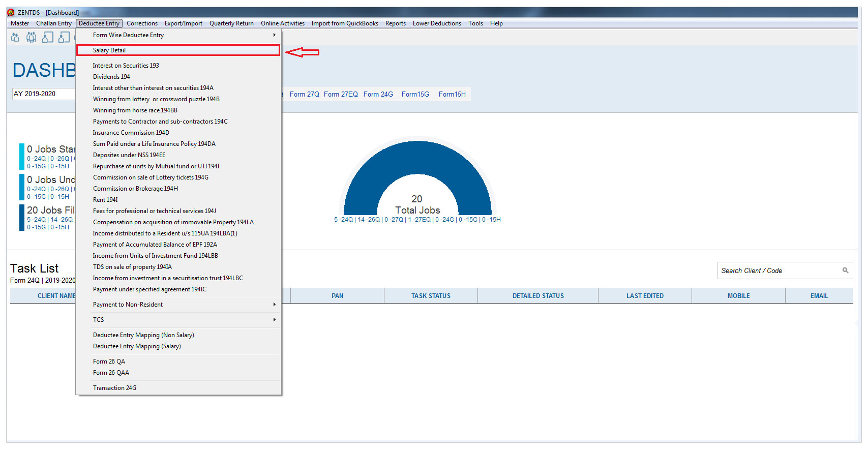
Task: Expand the Payment to Non-Resident submenu
Action: coord(178,305)
